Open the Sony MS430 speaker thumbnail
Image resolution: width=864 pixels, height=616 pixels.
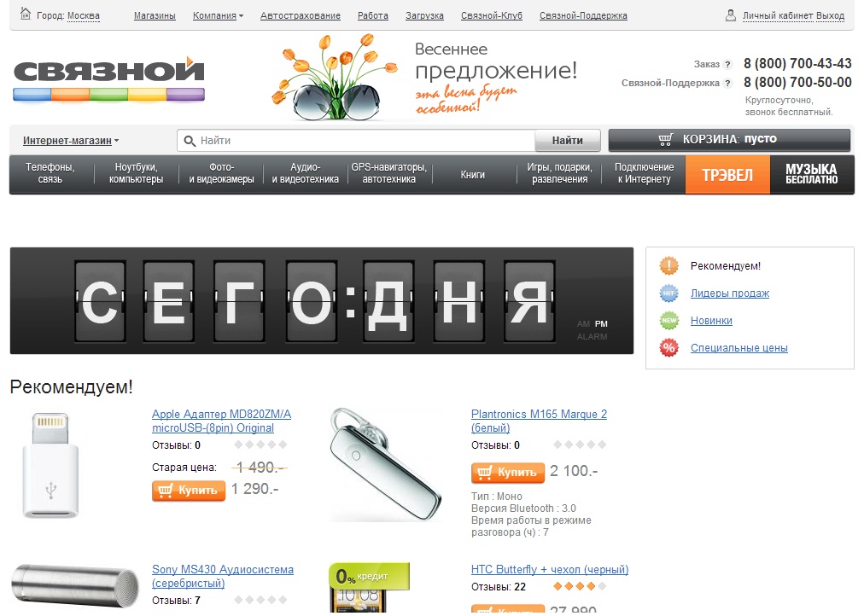click(75, 586)
